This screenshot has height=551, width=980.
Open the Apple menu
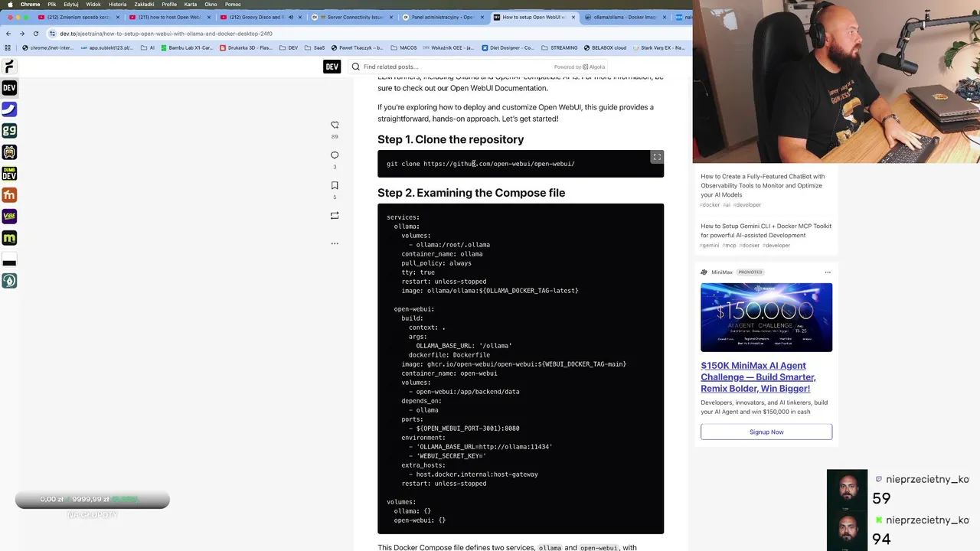[x=9, y=5]
